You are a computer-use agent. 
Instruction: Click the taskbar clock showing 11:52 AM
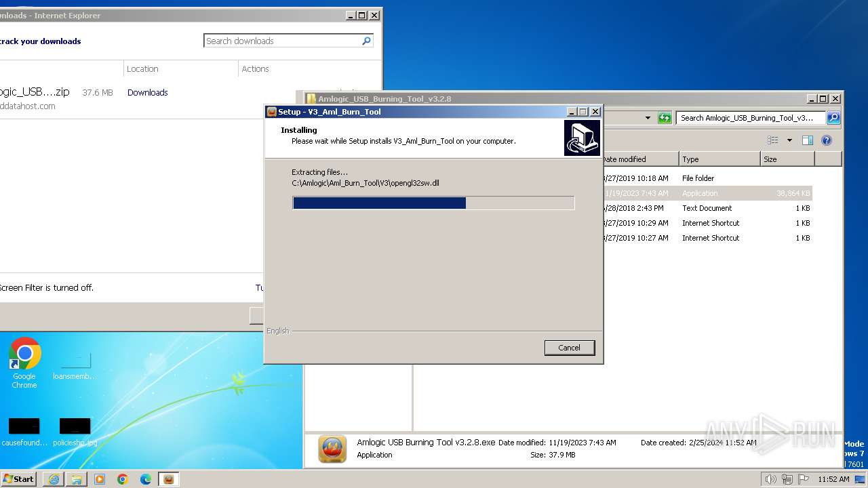pos(833,479)
